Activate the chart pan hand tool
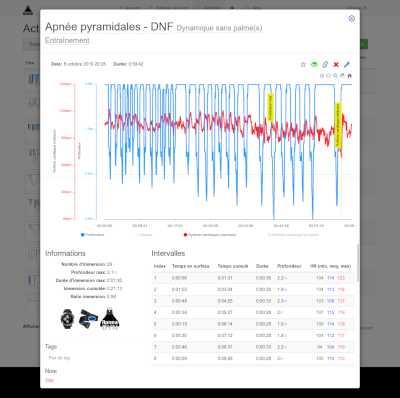Screen dimensions: 400x398 [342, 76]
